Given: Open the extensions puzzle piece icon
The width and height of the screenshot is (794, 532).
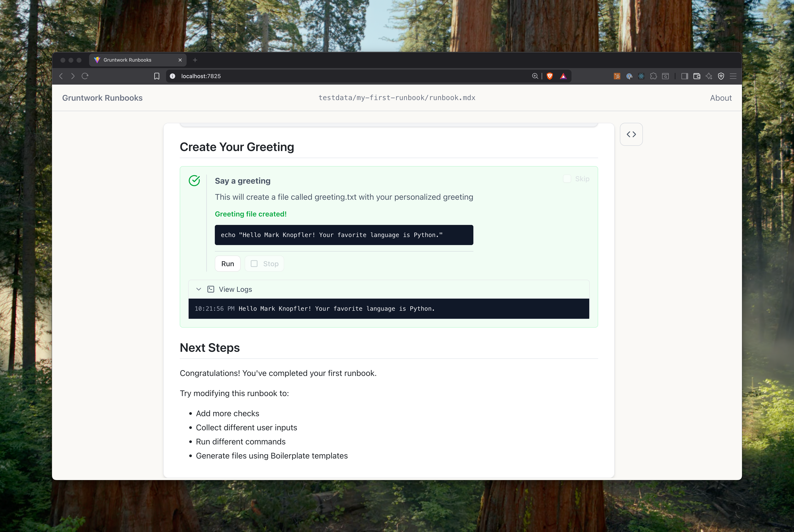Looking at the screenshot, I should pyautogui.click(x=653, y=76).
